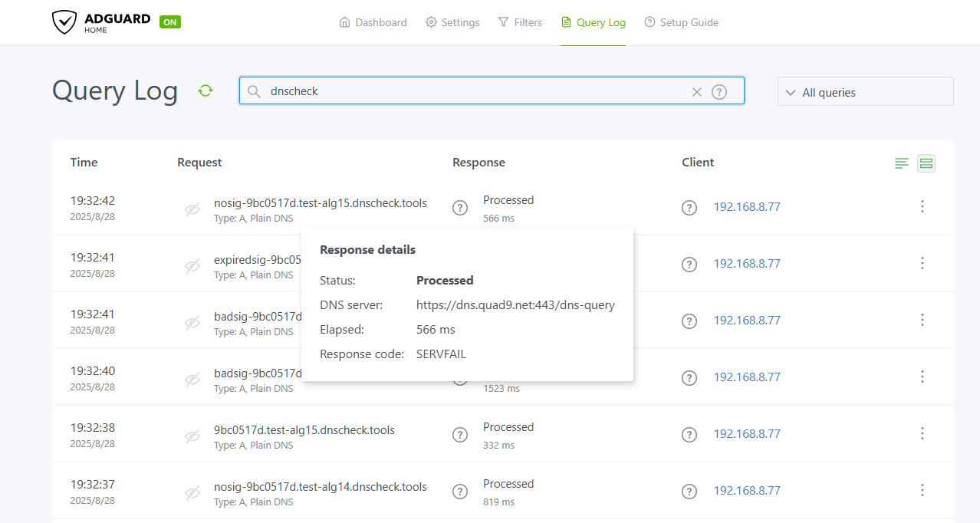Switch to detailed table view icon

(x=926, y=163)
